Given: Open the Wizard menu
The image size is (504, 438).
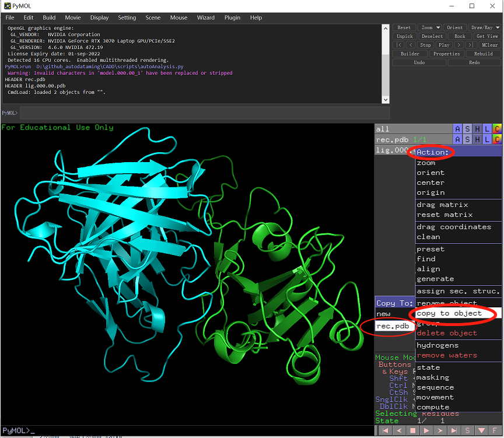Looking at the screenshot, I should [x=205, y=17].
